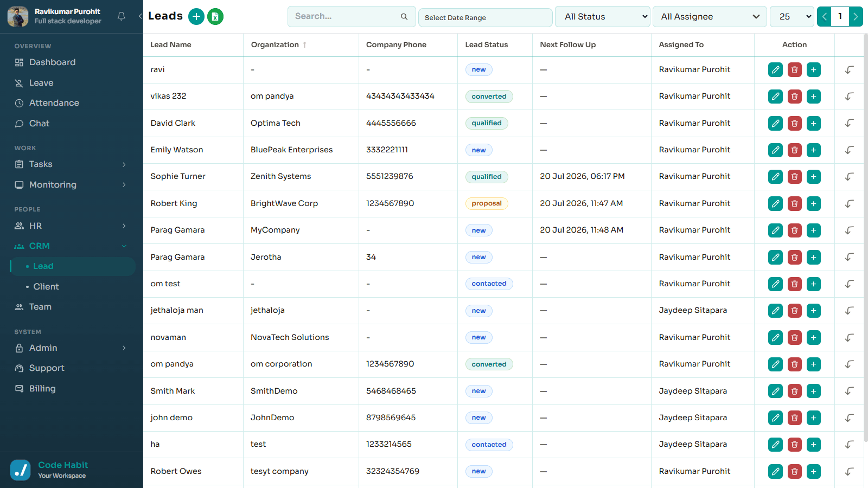Delete the vikas 232 lead

(795, 97)
